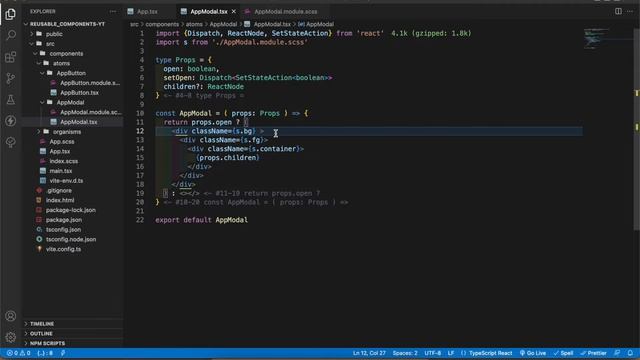The image size is (640, 360).
Task: Open App.tsx in explorer tree
Action: pyautogui.click(x=60, y=151)
